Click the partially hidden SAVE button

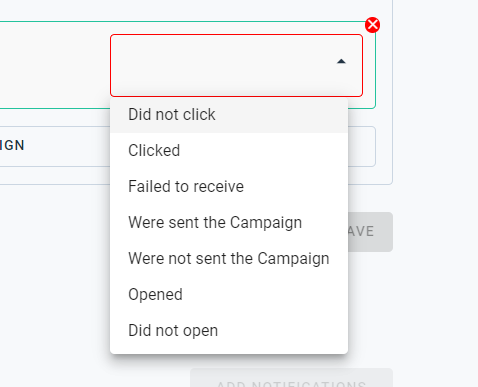pyautogui.click(x=370, y=232)
